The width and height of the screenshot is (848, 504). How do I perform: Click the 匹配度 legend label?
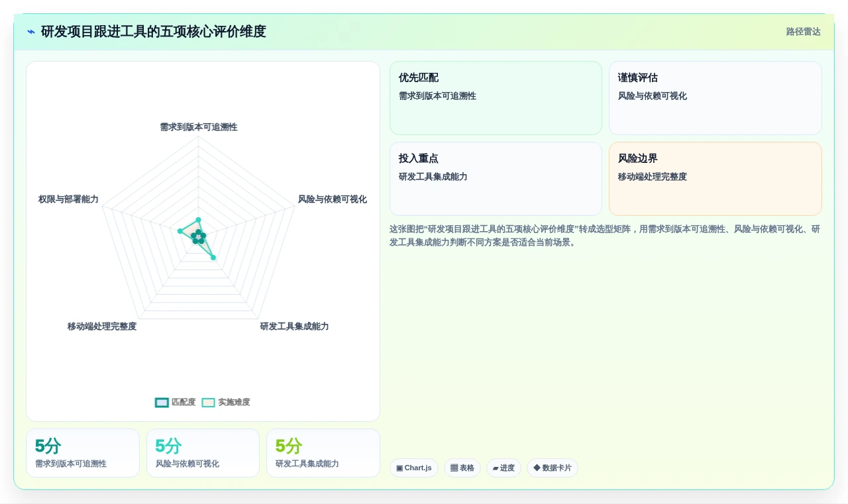[184, 403]
